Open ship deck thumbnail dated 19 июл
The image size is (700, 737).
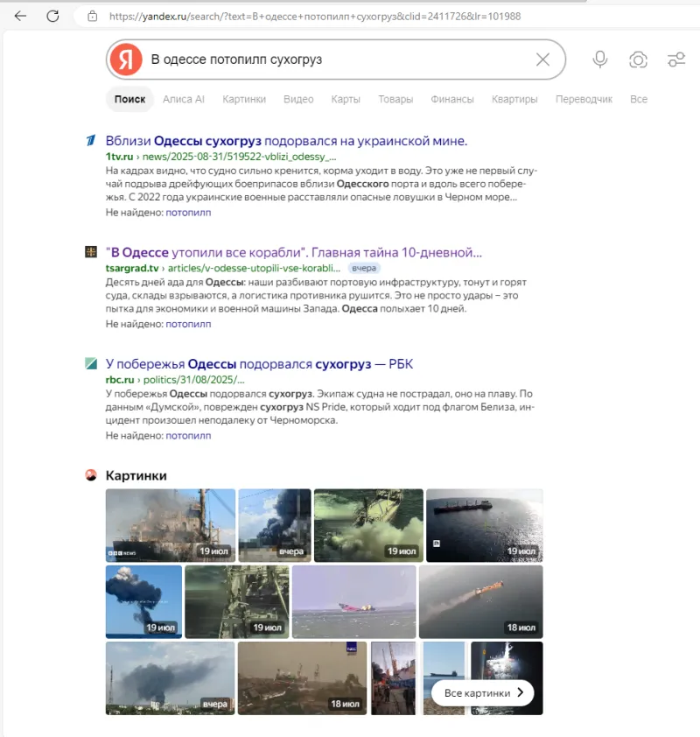(237, 601)
